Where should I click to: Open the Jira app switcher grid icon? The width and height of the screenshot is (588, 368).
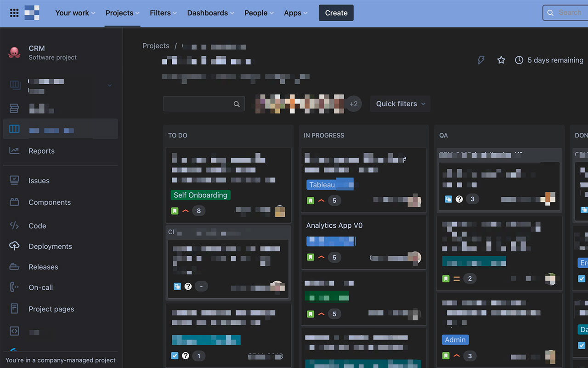(x=14, y=12)
